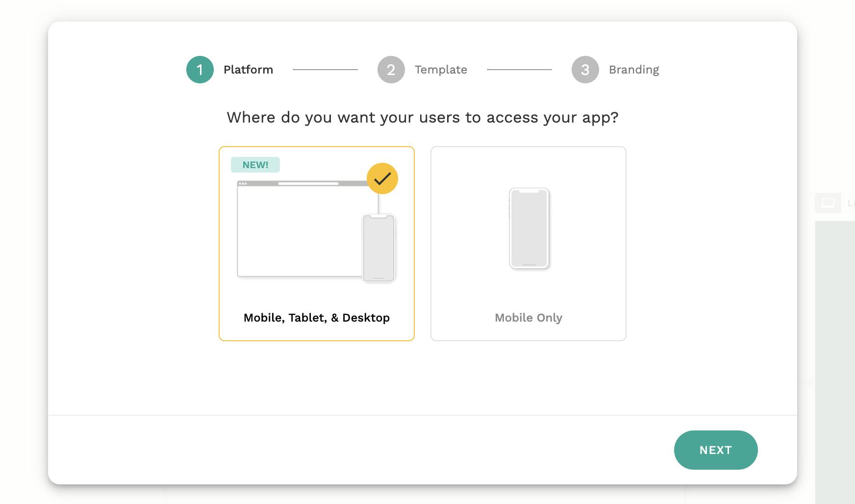
Task: Click the connector line between Platform and Template
Action: coord(325,70)
